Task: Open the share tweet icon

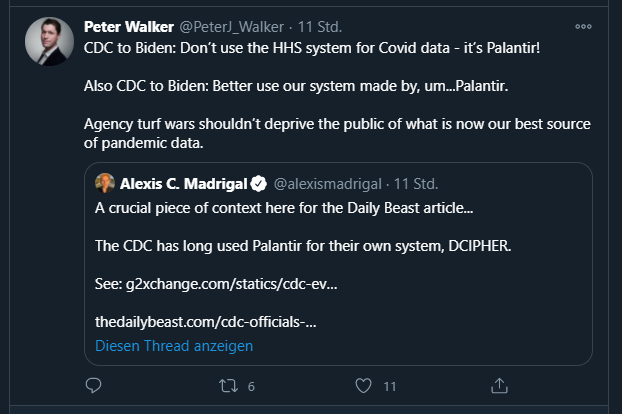Action: point(499,385)
